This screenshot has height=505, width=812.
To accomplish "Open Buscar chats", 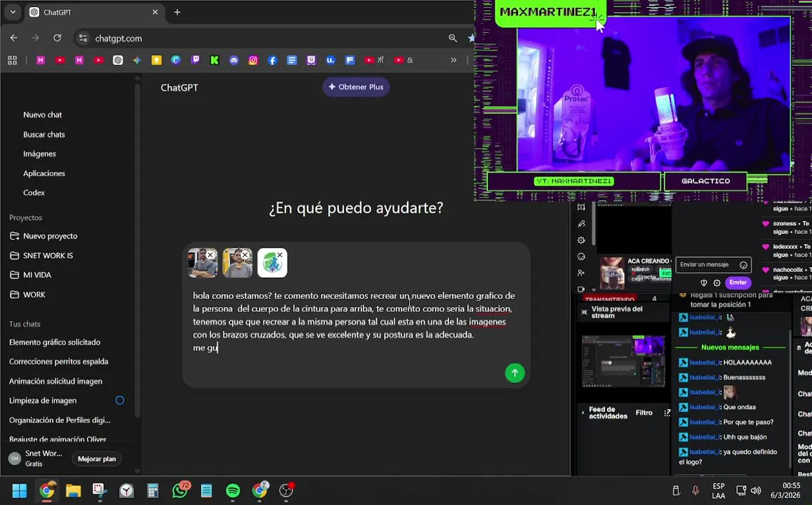I will (44, 135).
